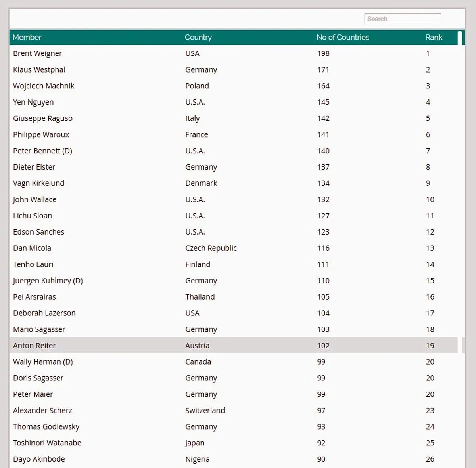Image resolution: width=476 pixels, height=468 pixels.
Task: Click on Deborah Lazerson in the table
Action: [x=44, y=313]
